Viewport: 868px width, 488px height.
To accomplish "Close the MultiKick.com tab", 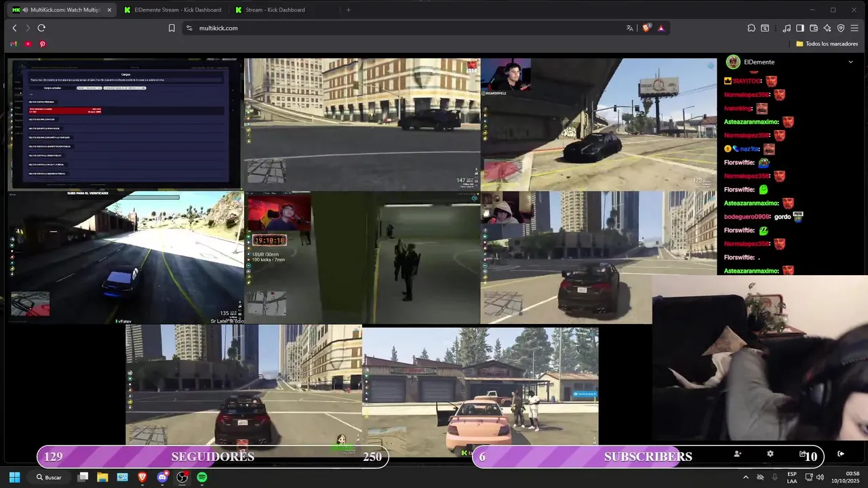I will [x=109, y=10].
